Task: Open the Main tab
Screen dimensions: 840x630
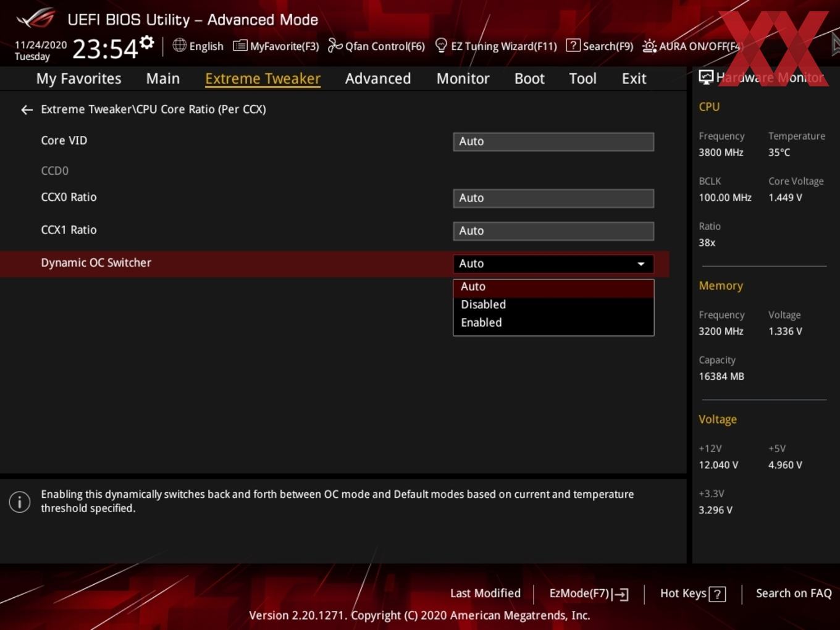Action: click(163, 78)
